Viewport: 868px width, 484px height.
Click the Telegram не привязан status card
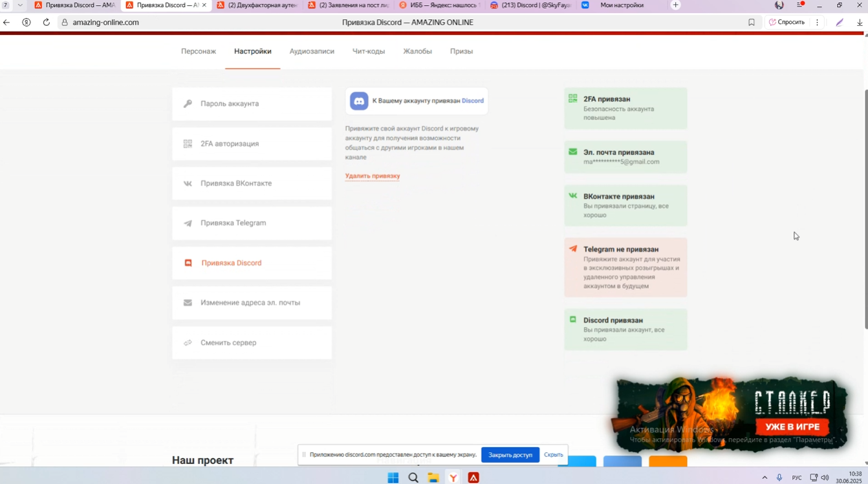tap(625, 267)
